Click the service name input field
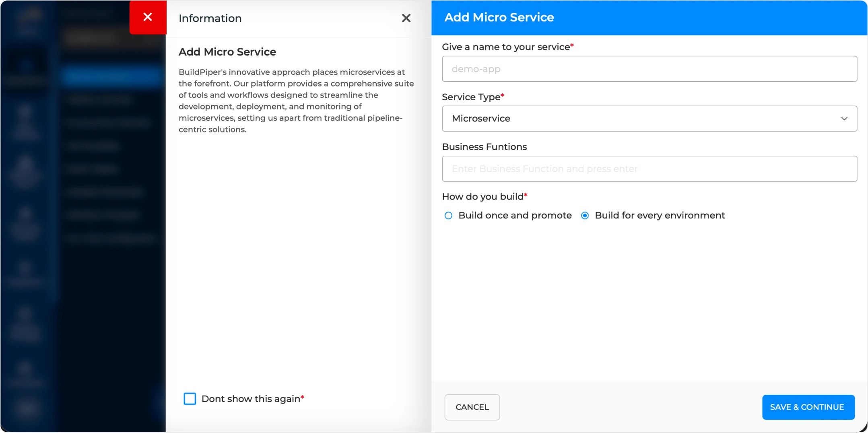 pos(649,69)
